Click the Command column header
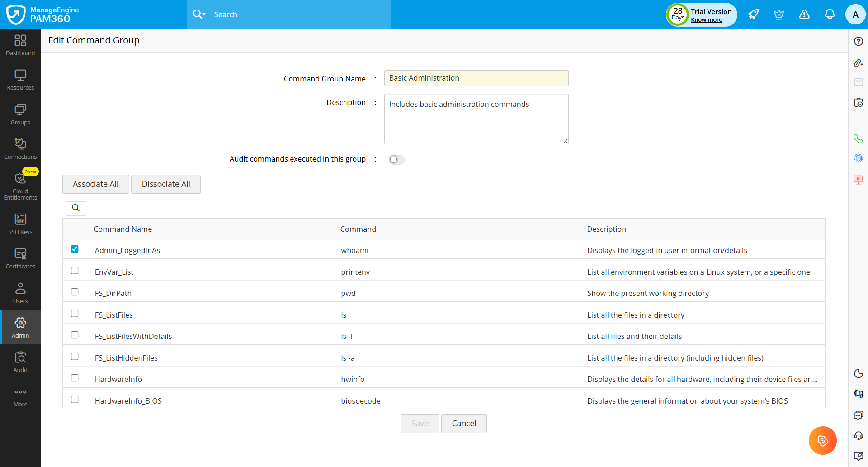 point(358,229)
